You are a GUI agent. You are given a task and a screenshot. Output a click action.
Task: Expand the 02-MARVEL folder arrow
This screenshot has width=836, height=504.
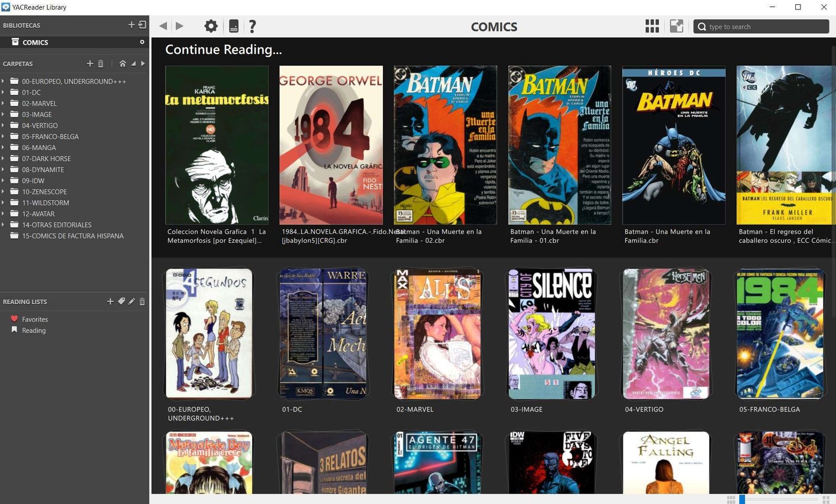pos(3,103)
